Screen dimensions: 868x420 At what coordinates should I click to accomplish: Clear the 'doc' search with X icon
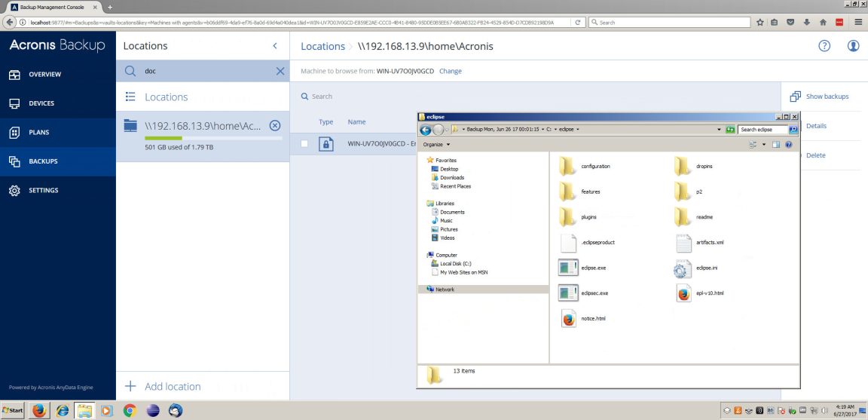point(280,71)
